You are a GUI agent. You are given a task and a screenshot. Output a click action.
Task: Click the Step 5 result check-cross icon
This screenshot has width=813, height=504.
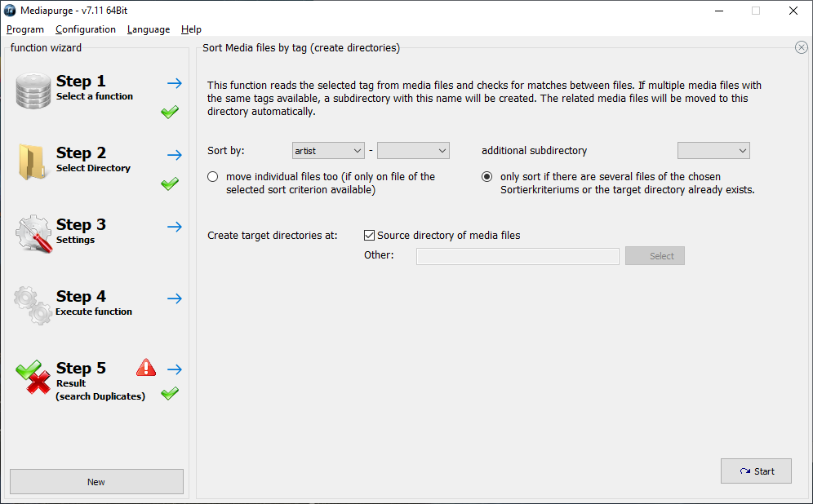(33, 377)
